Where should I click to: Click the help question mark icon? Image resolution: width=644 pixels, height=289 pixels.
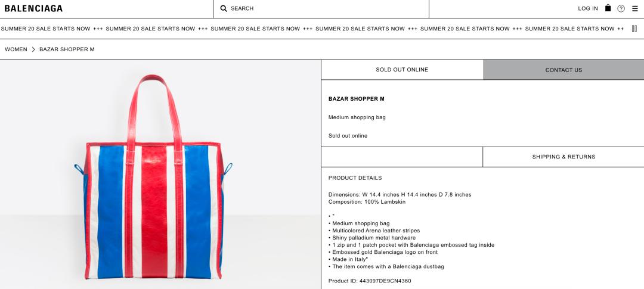click(x=621, y=9)
